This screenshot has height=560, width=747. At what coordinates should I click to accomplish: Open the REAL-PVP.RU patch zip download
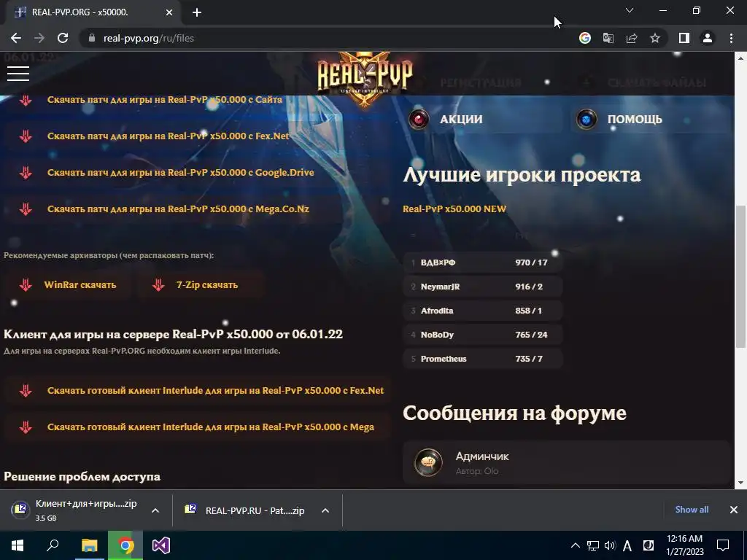click(255, 510)
